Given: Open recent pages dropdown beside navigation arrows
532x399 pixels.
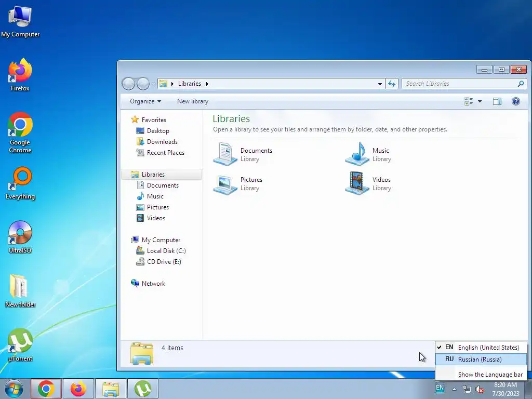Looking at the screenshot, I should [x=153, y=84].
